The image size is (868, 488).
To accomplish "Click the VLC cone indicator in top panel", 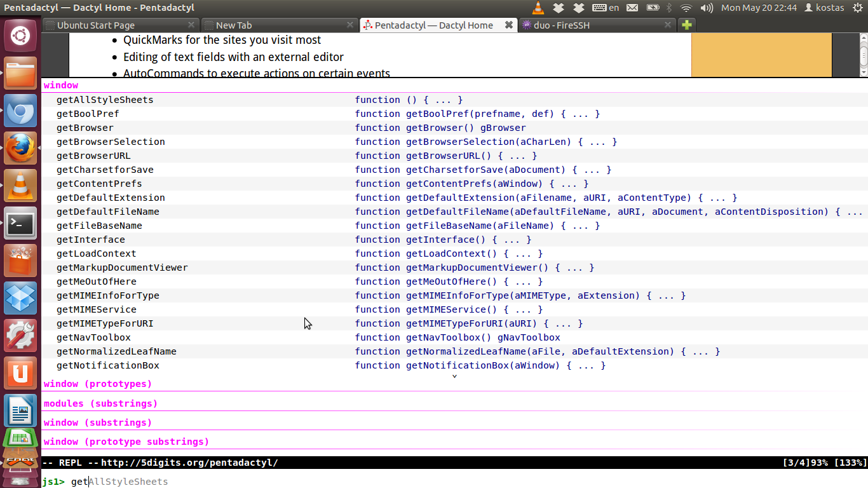I will click(x=538, y=8).
